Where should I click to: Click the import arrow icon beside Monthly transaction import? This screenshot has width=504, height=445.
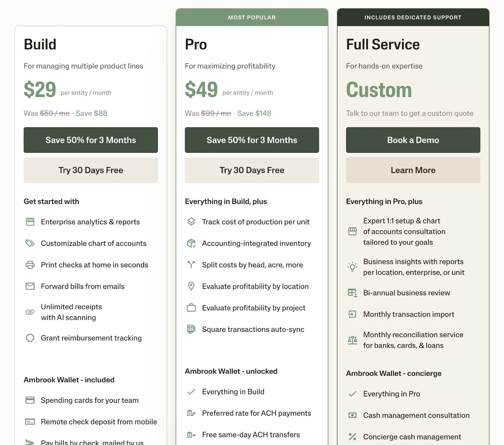click(x=352, y=314)
